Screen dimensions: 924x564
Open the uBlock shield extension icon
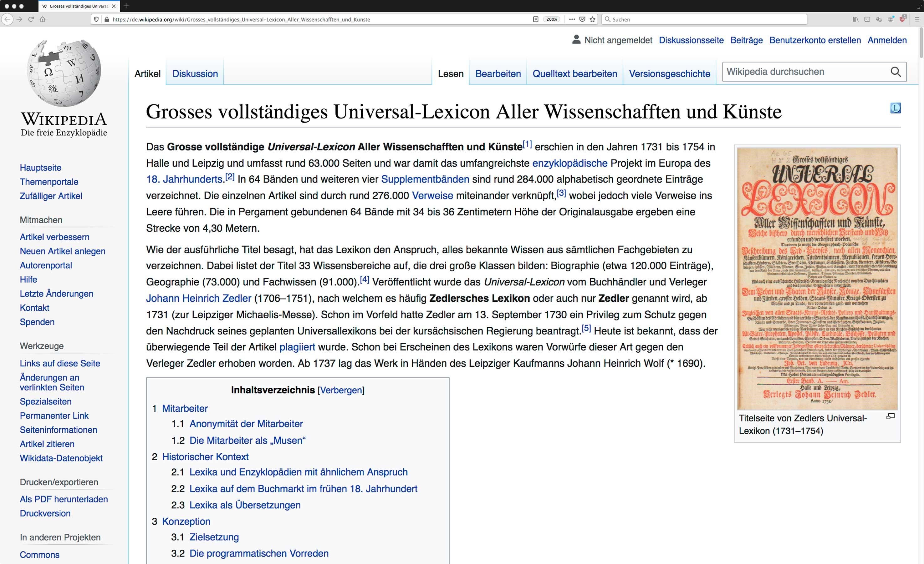902,19
